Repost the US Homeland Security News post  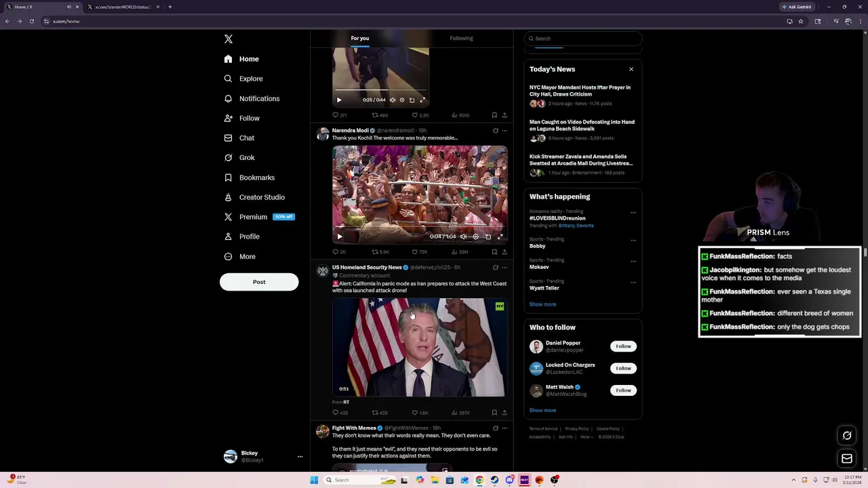point(380,413)
